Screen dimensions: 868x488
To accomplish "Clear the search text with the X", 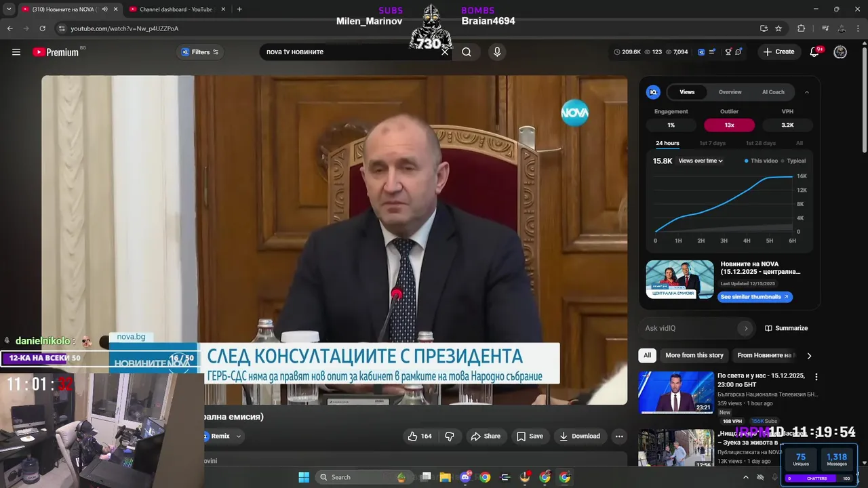I will [x=445, y=52].
